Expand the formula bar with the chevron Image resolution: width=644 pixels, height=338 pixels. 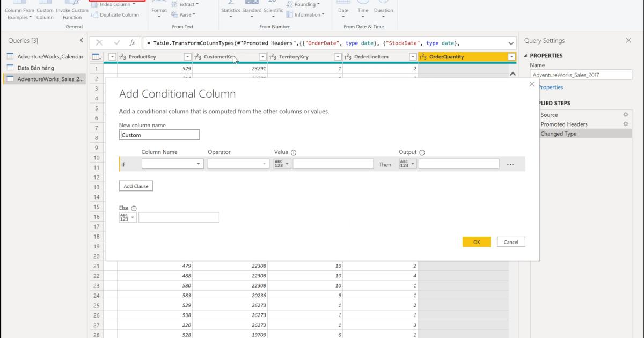click(510, 42)
